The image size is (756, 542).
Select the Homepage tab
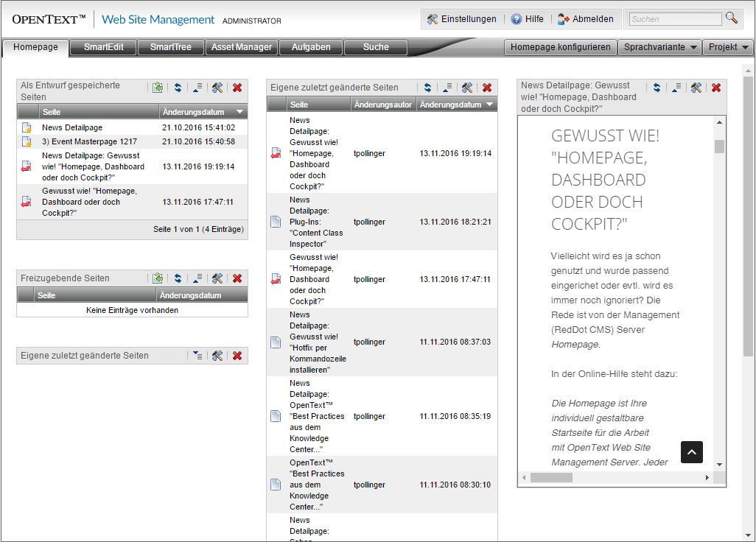click(x=35, y=47)
